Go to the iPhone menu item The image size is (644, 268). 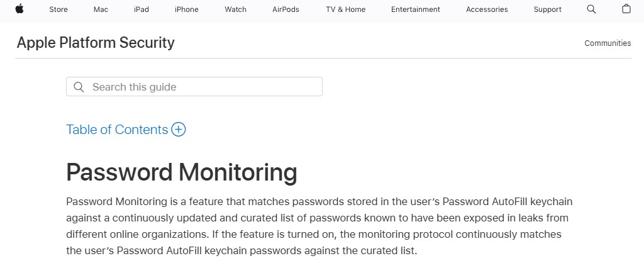187,9
